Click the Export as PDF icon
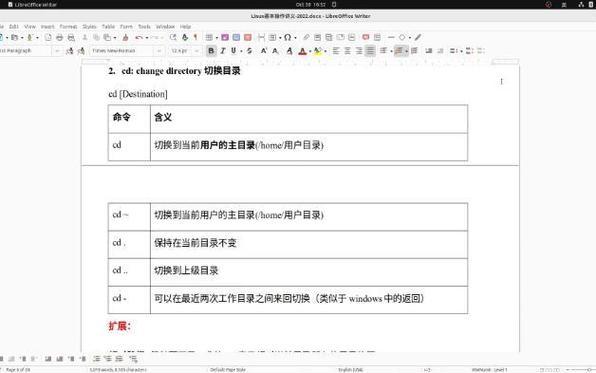 [x=48, y=37]
